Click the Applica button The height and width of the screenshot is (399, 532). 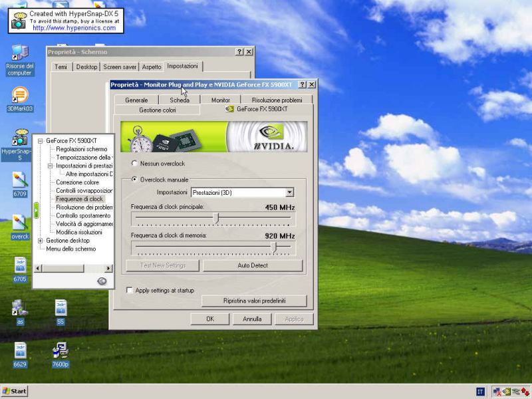click(294, 319)
